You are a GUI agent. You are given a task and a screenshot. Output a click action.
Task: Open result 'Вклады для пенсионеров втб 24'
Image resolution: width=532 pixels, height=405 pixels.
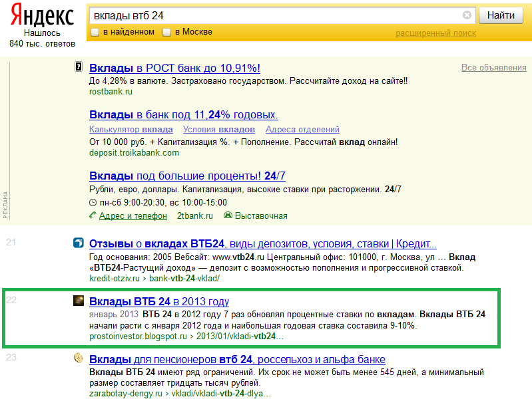point(237,359)
